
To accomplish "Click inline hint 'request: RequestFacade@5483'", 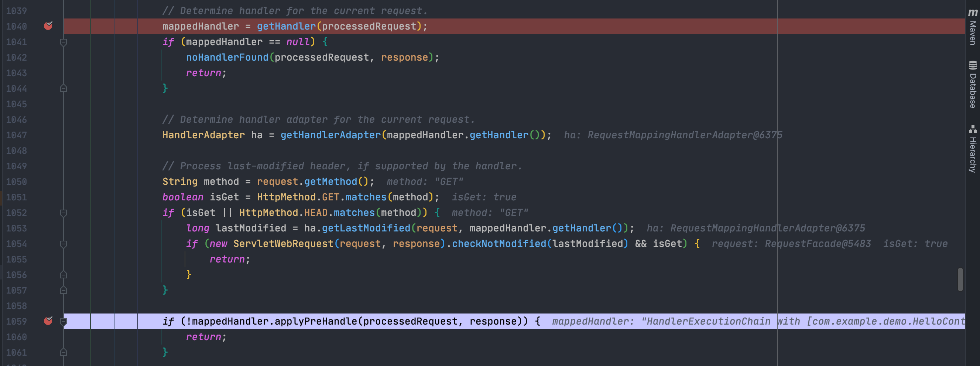I will click(x=791, y=244).
